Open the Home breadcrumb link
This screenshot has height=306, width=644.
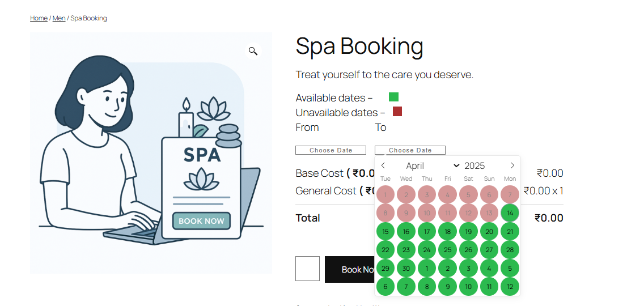[39, 18]
